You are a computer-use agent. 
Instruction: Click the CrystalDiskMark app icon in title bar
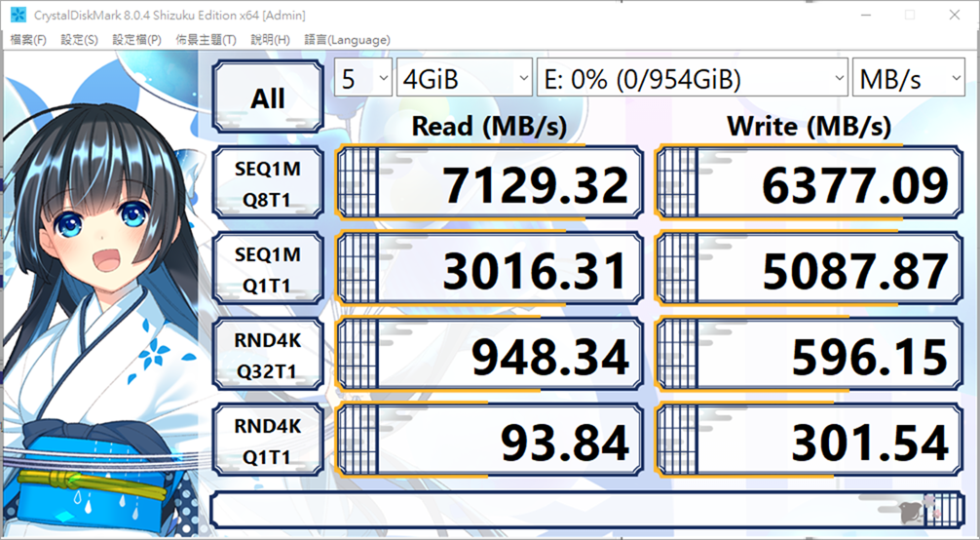(18, 15)
